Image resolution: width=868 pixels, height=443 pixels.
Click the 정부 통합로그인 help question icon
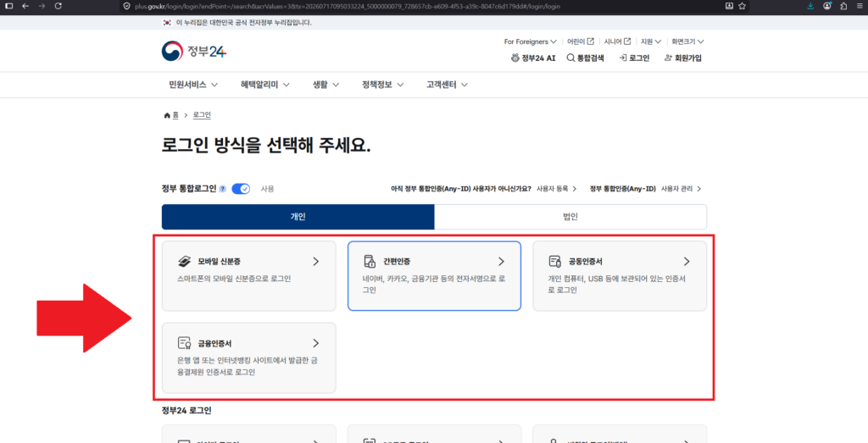[223, 189]
